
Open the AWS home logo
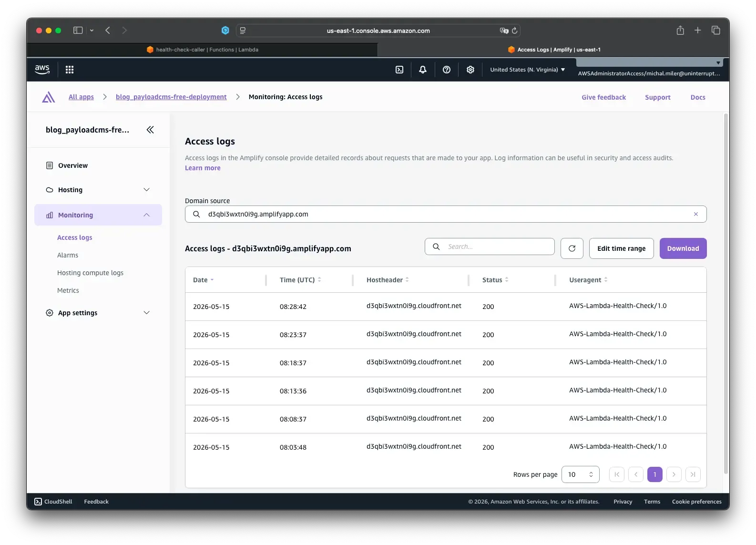[x=42, y=70]
